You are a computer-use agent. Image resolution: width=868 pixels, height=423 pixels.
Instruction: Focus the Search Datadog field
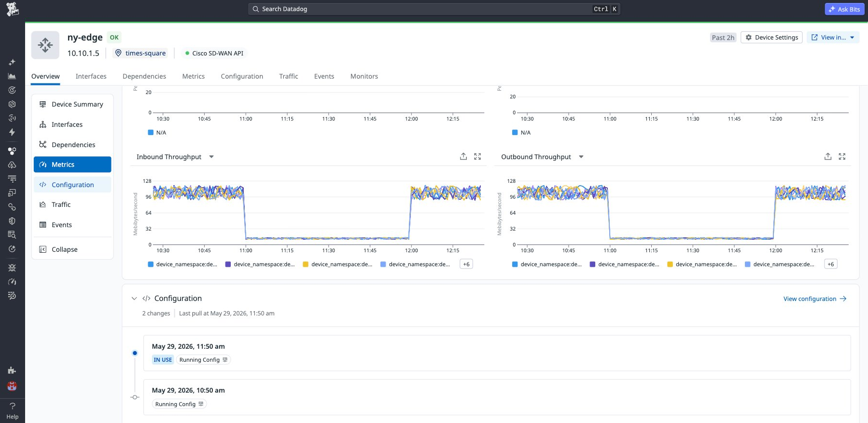[x=434, y=9]
